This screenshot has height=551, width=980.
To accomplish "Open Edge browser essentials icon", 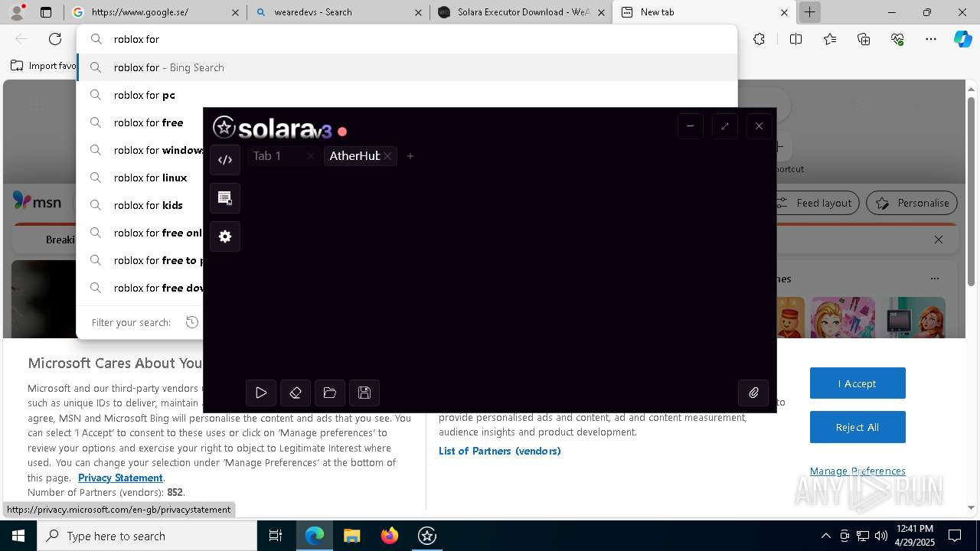I will pos(897,39).
